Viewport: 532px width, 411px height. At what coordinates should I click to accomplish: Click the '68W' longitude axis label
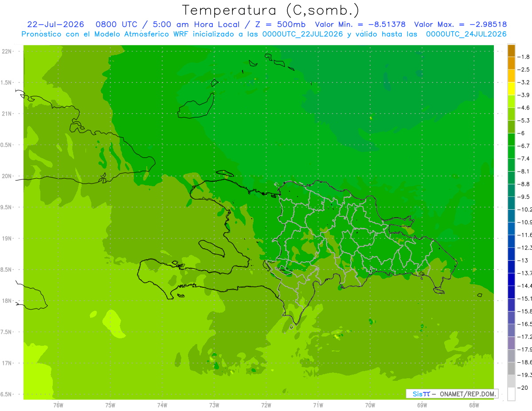[474, 405]
